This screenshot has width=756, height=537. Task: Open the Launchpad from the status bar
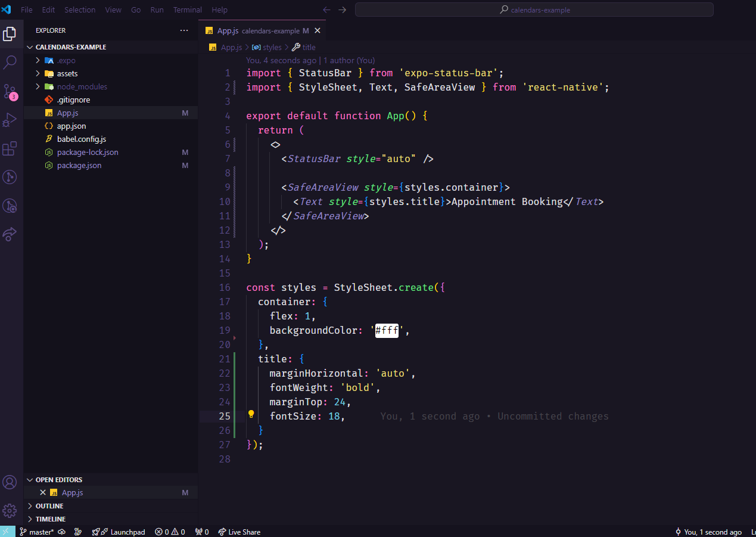(119, 532)
